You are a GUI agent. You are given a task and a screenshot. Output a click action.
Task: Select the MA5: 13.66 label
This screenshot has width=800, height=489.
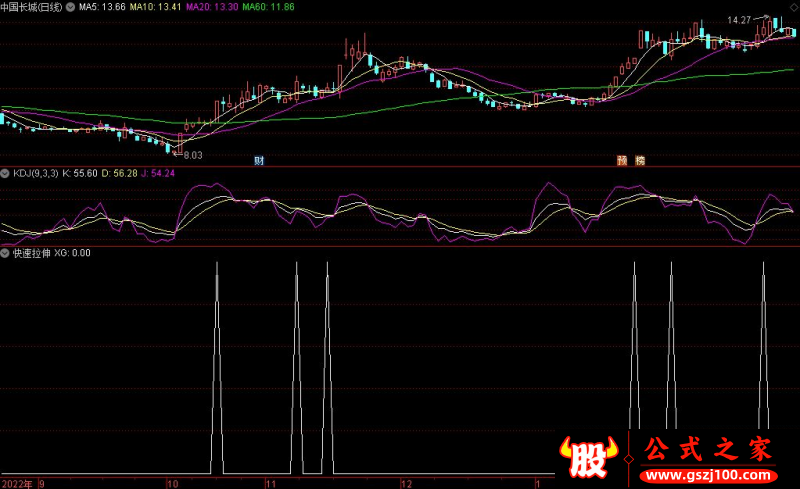point(103,7)
